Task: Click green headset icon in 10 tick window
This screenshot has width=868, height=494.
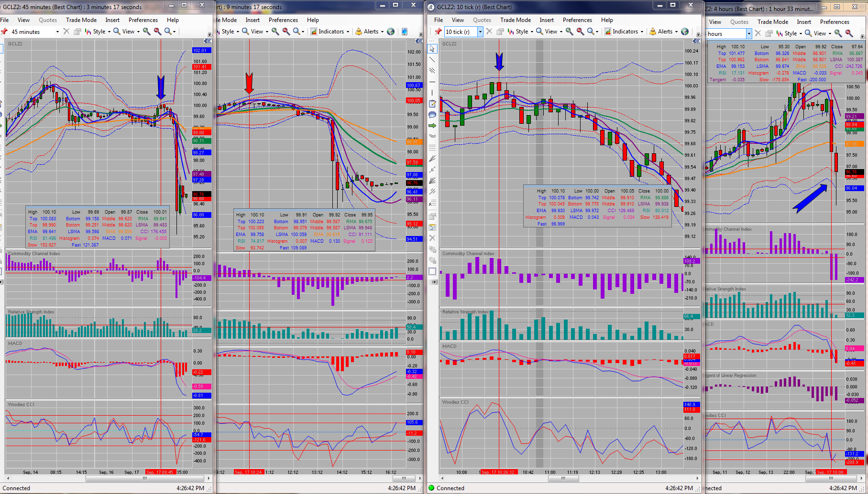Action: point(685,32)
